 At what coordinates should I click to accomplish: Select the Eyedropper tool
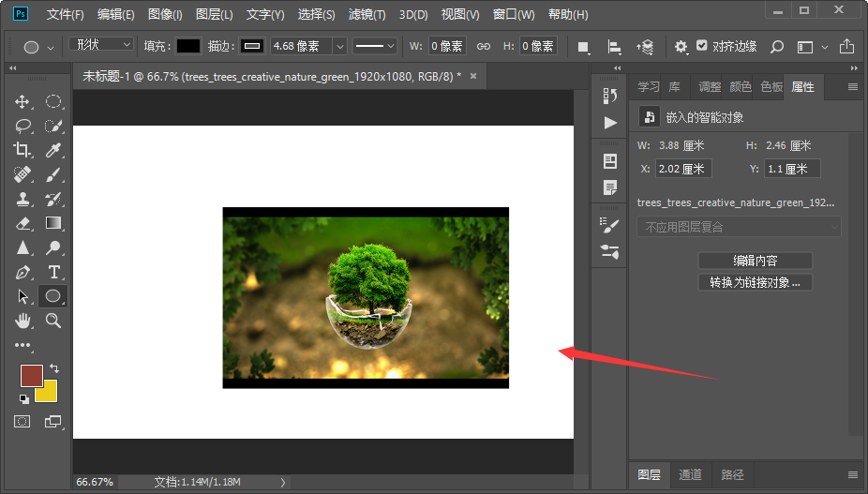point(53,150)
